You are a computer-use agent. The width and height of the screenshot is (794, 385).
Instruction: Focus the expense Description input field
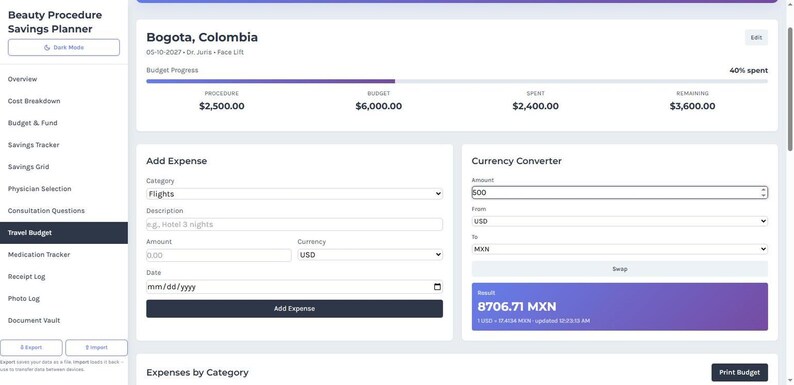(x=294, y=224)
